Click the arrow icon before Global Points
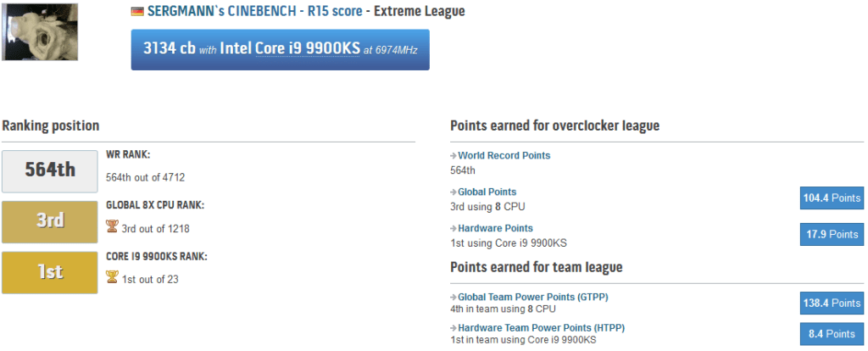Screen dimensions: 868x351 pos(453,192)
